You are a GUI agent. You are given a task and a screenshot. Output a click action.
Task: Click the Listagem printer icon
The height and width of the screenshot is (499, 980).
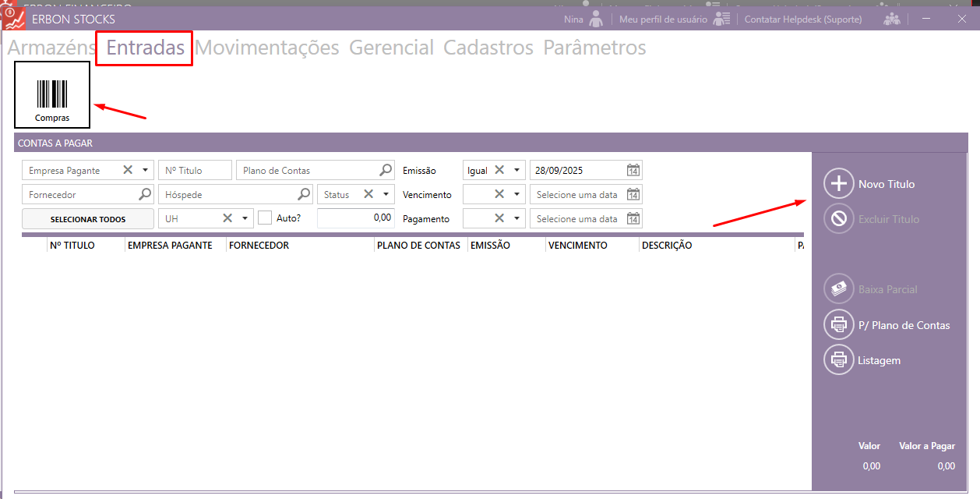point(839,360)
